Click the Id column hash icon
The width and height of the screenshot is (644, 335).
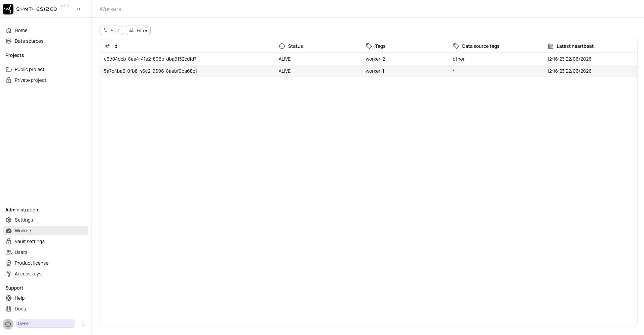(107, 46)
